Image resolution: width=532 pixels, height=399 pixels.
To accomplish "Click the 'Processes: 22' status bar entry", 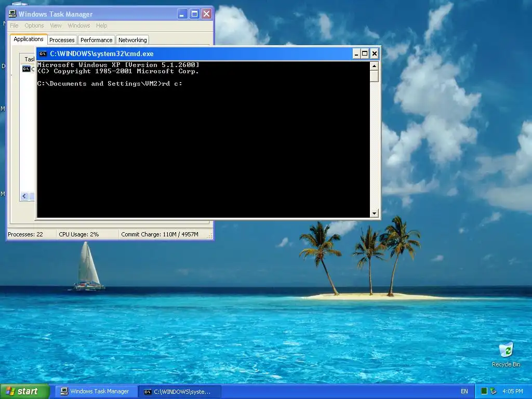I will [x=25, y=234].
